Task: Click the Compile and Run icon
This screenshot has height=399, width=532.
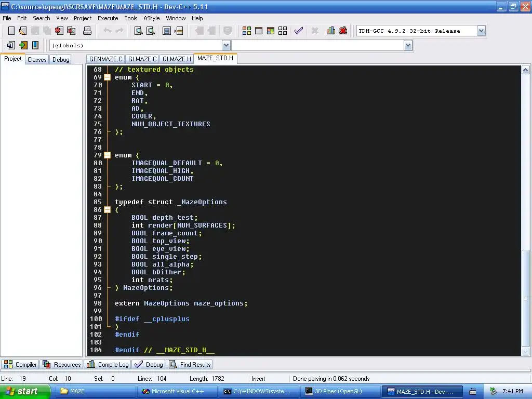Action: (x=270, y=31)
